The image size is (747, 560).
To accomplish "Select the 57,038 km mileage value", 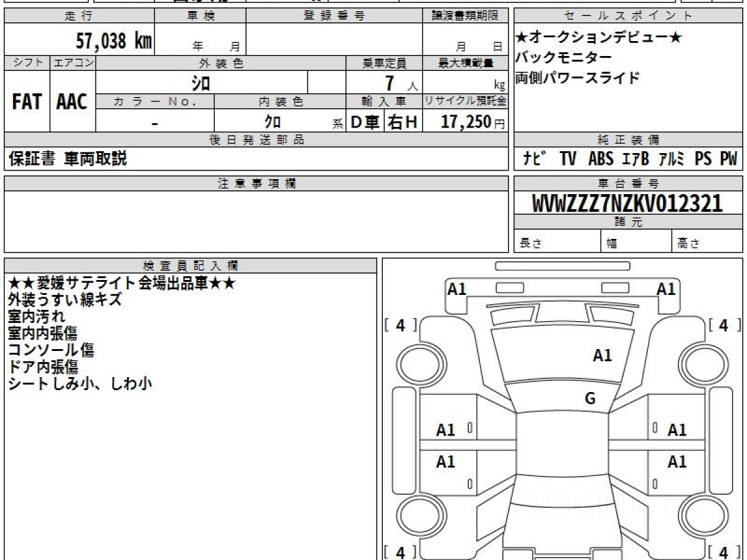I will click(114, 42).
